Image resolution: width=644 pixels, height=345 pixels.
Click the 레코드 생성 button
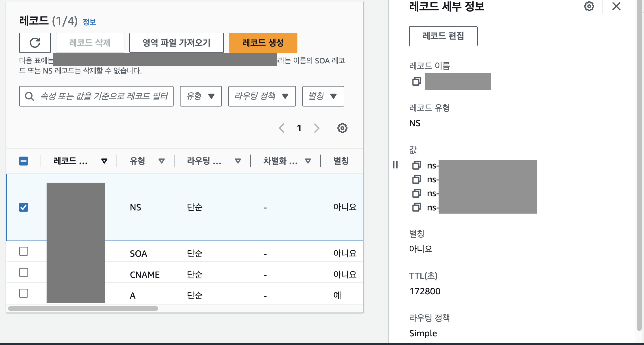tap(263, 43)
